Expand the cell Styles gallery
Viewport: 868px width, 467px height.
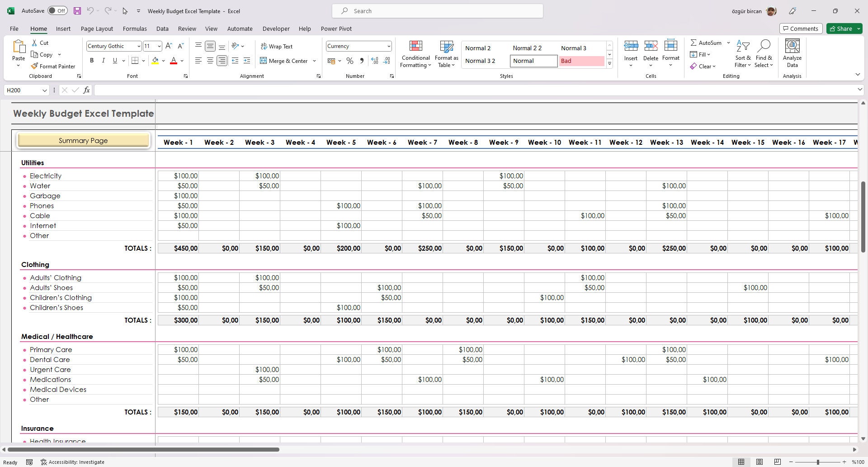tap(609, 64)
